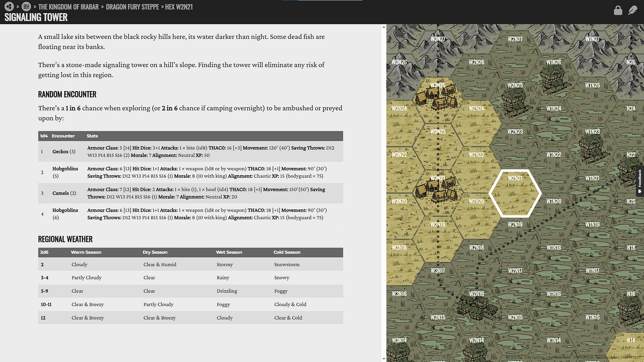This screenshot has width=644, height=362.
Task: Click the village icon in hex W3N25
Action: [x=437, y=98]
